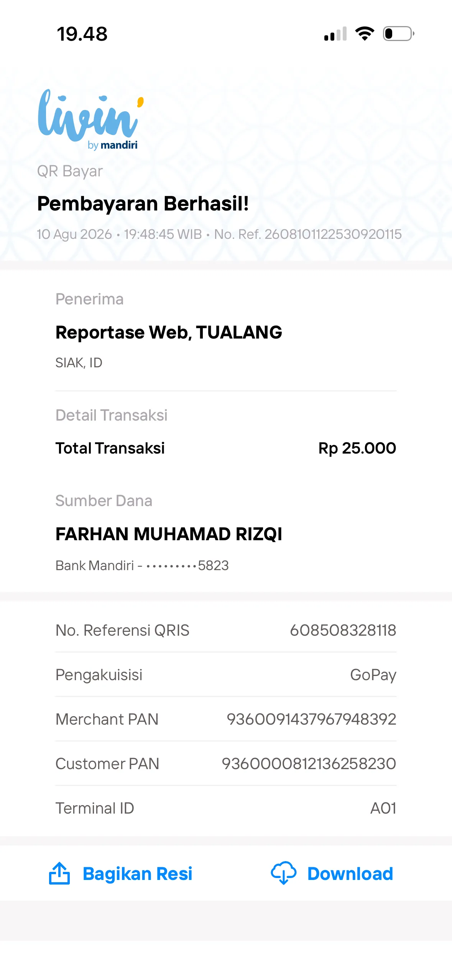Tap the battery indicator icon

tap(399, 34)
